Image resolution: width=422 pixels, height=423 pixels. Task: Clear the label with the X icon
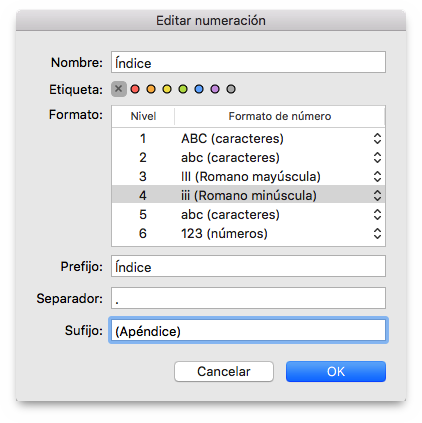tap(119, 89)
